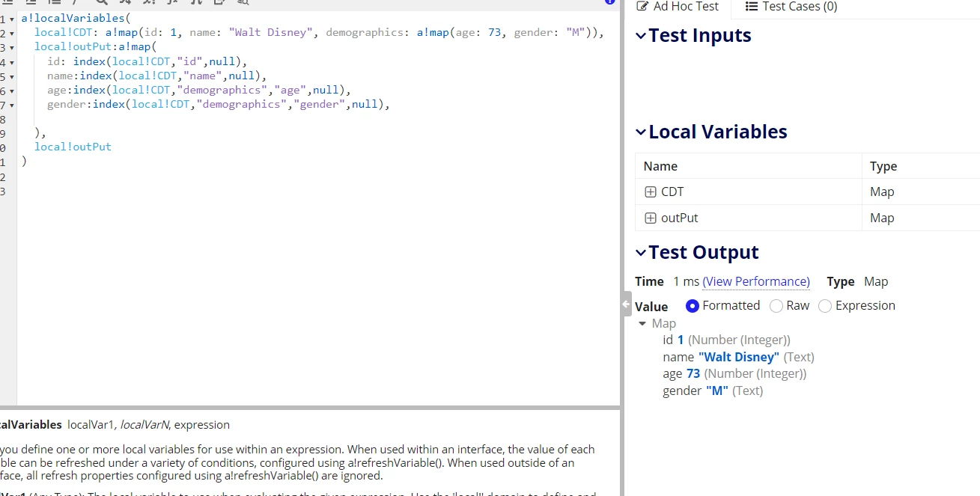The image size is (980, 496).
Task: Switch to the Ad Hoc Test tab
Action: 677,7
